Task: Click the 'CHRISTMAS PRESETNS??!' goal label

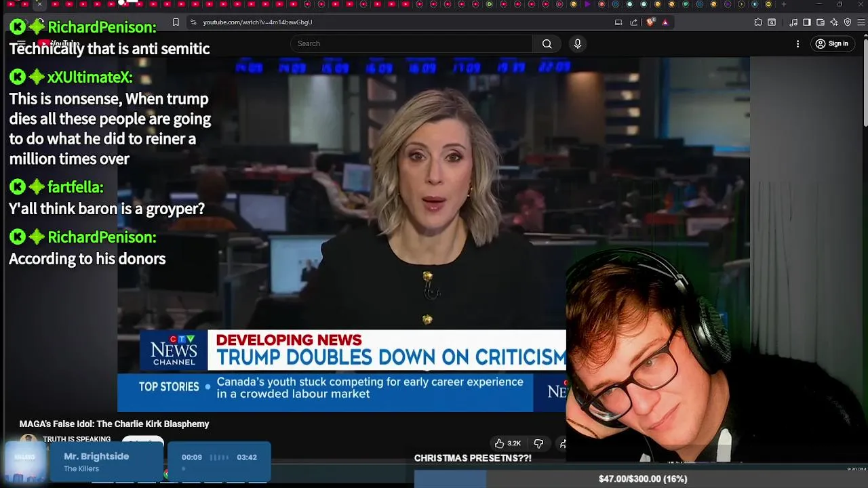Action: pos(473,458)
